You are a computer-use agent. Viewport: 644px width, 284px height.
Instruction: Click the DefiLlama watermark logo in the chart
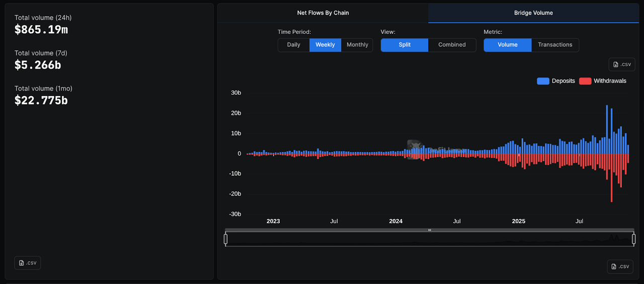click(414, 149)
